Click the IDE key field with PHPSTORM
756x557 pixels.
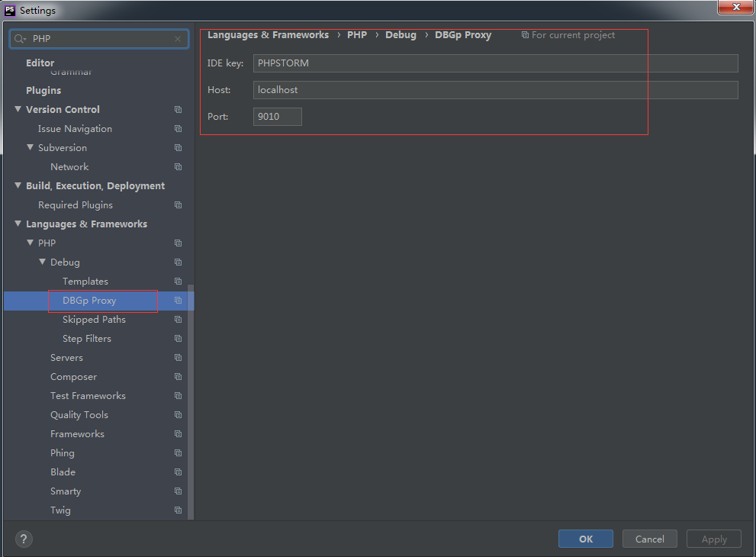pyautogui.click(x=495, y=63)
